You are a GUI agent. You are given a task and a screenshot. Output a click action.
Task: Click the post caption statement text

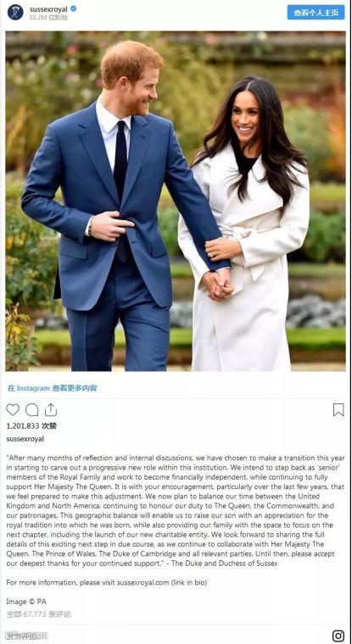pyautogui.click(x=176, y=510)
